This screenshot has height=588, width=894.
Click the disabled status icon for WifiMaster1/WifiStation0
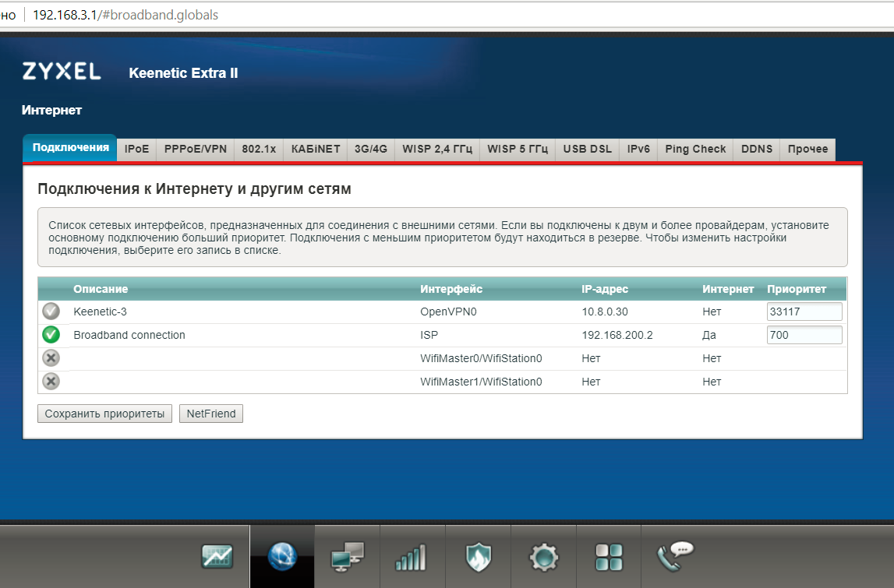[x=51, y=382]
